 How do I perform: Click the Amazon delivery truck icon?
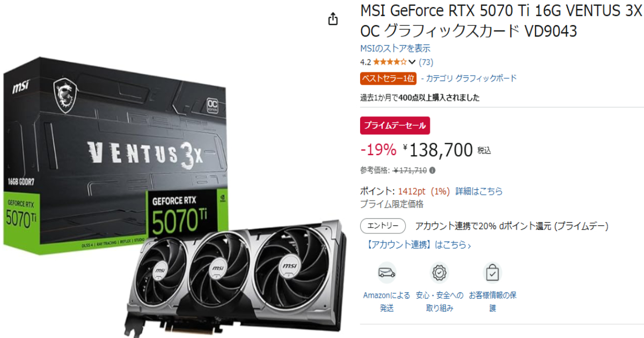pyautogui.click(x=386, y=273)
